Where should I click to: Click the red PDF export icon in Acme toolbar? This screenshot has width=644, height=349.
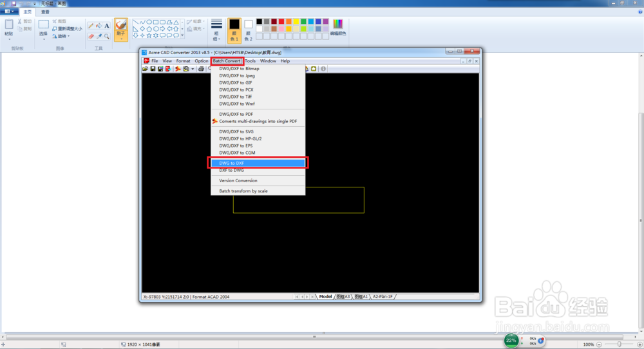(x=168, y=69)
